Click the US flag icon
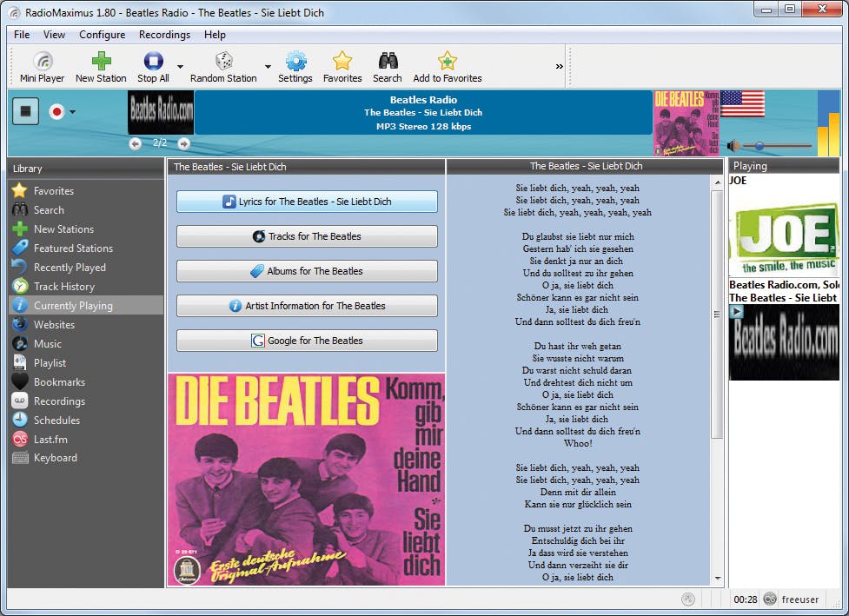The image size is (849, 616). pyautogui.click(x=742, y=104)
